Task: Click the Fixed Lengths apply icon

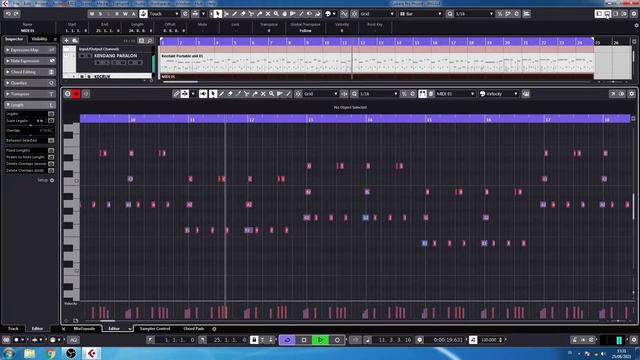Action: tap(51, 151)
